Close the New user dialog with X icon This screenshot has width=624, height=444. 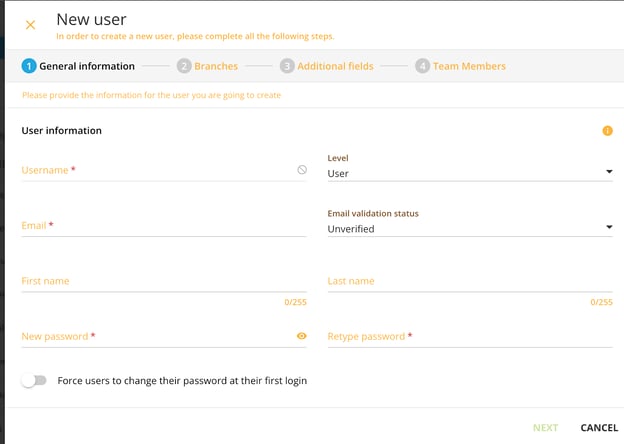click(x=30, y=25)
